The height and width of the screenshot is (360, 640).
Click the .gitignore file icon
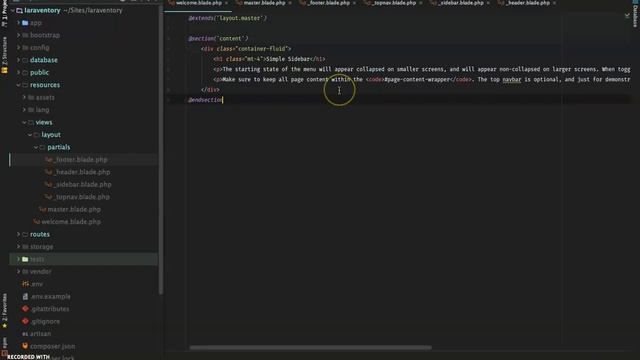pyautogui.click(x=25, y=321)
